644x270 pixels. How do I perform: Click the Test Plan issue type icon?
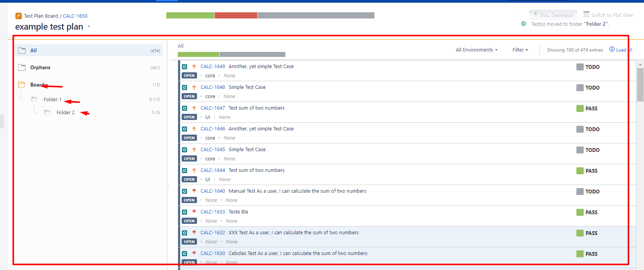point(18,16)
